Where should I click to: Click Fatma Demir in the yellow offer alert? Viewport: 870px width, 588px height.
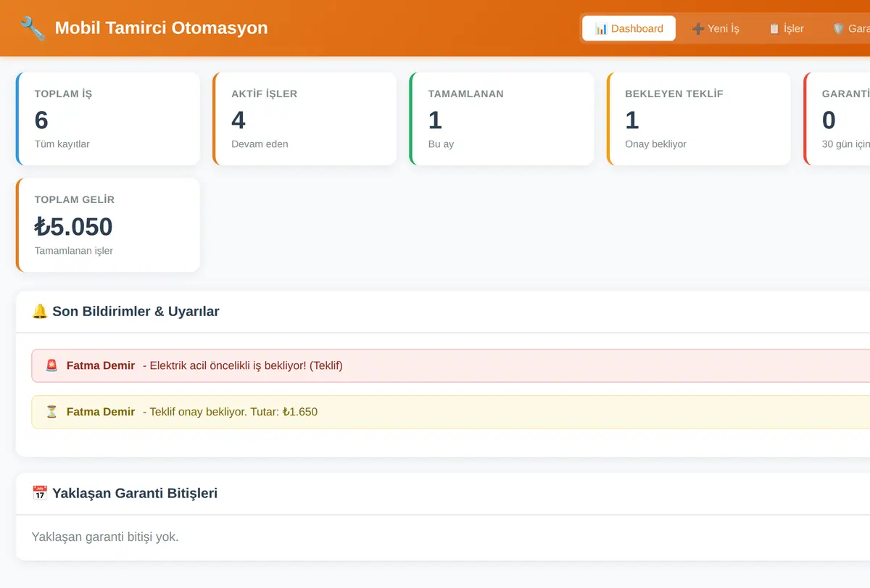tap(101, 412)
